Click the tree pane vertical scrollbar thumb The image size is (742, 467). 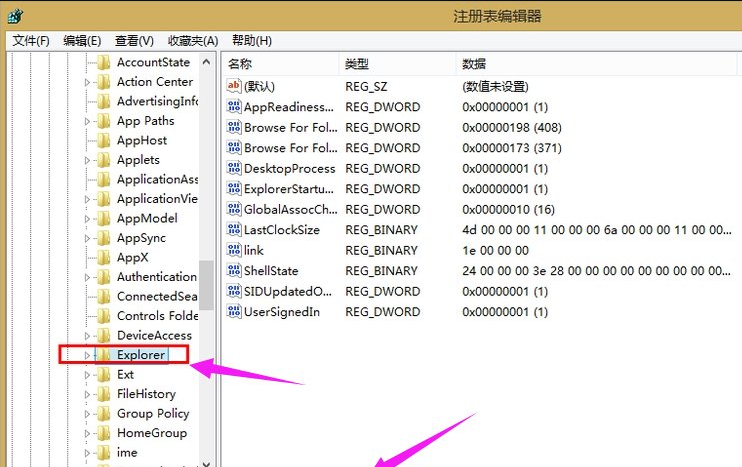(x=207, y=285)
